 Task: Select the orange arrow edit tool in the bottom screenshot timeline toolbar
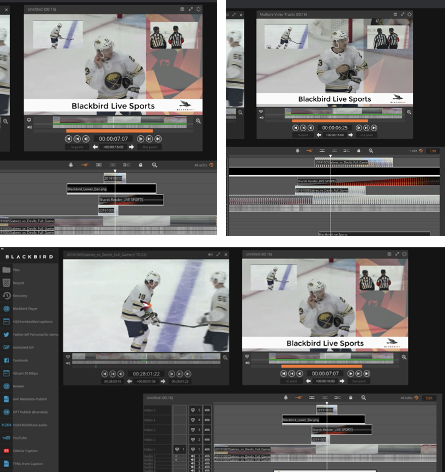click(298, 397)
